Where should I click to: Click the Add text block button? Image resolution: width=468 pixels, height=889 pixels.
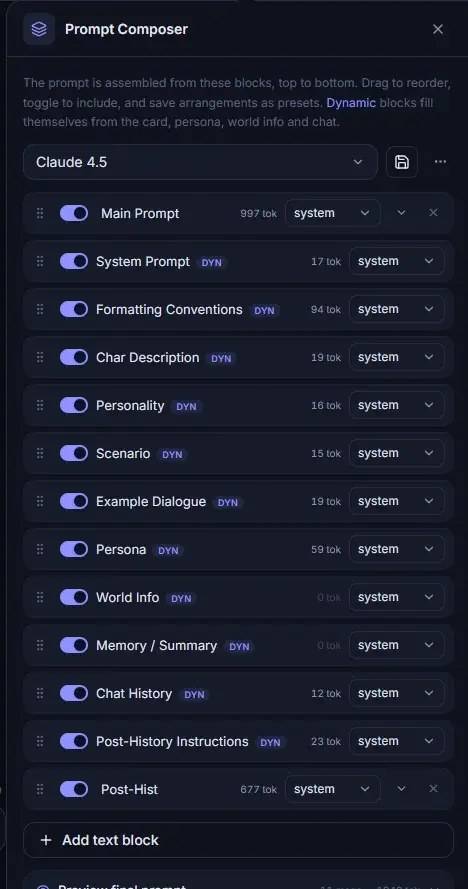click(x=238, y=840)
